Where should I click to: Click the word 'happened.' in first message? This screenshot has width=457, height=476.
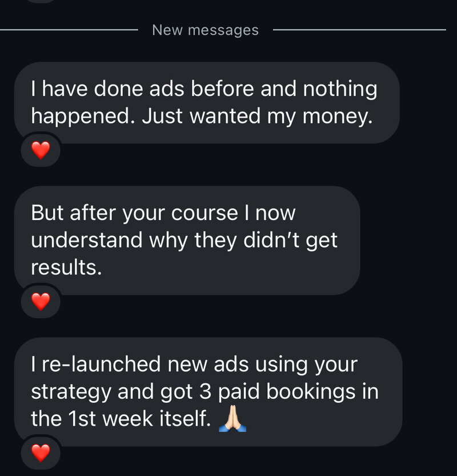pyautogui.click(x=83, y=117)
